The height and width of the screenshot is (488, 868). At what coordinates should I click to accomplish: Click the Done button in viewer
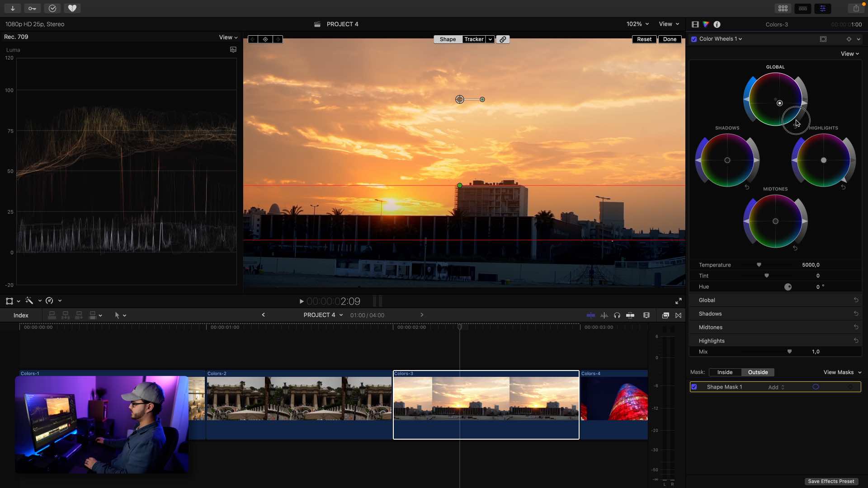pos(670,39)
